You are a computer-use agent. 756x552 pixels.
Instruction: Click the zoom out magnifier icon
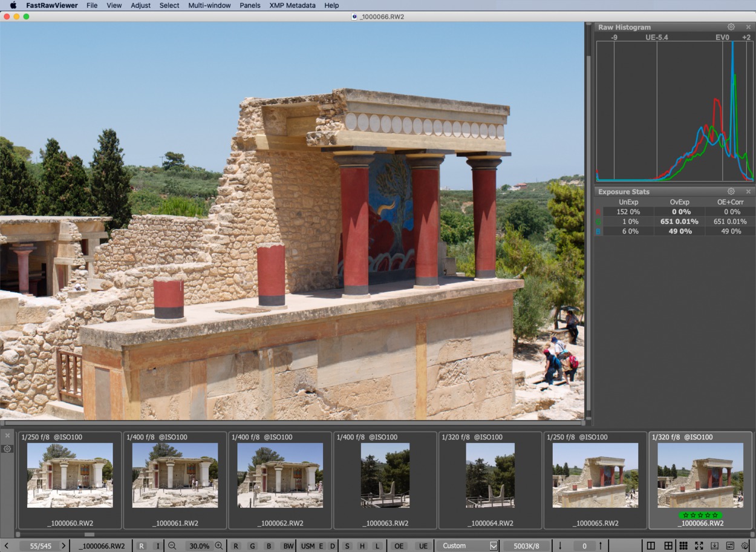172,546
